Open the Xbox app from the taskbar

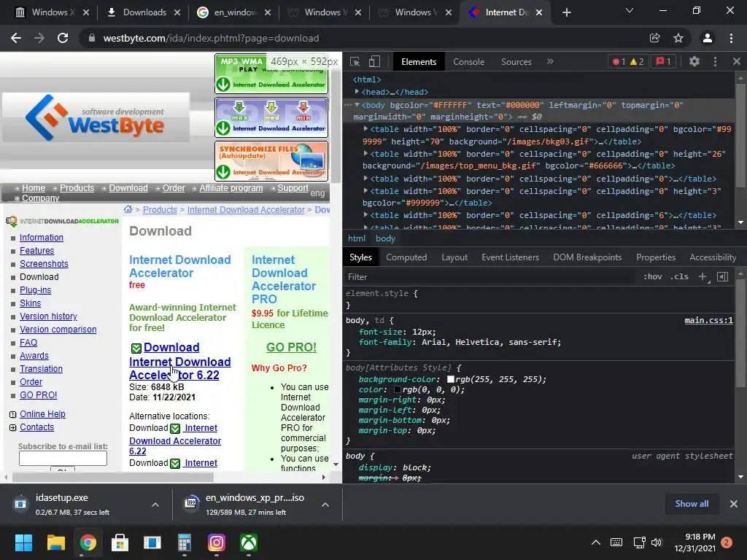(249, 542)
